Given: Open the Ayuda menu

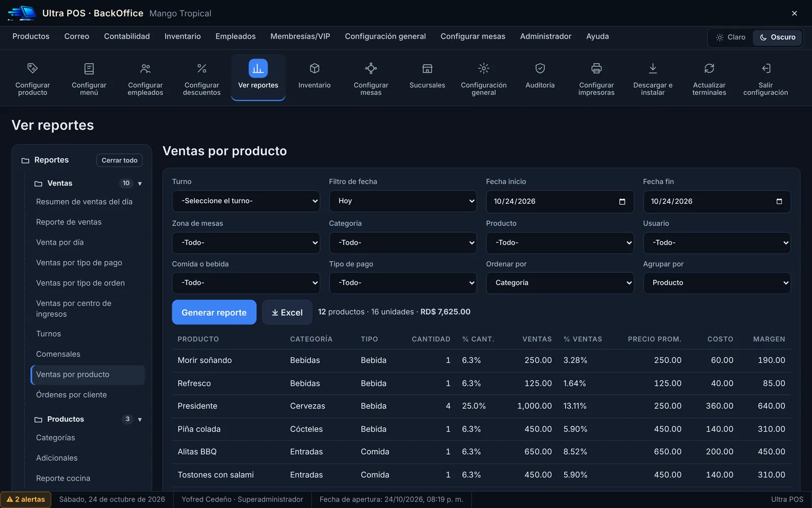Looking at the screenshot, I should click(x=597, y=37).
